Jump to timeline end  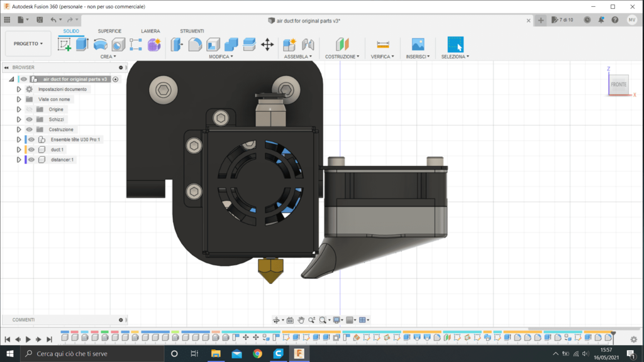click(49, 339)
